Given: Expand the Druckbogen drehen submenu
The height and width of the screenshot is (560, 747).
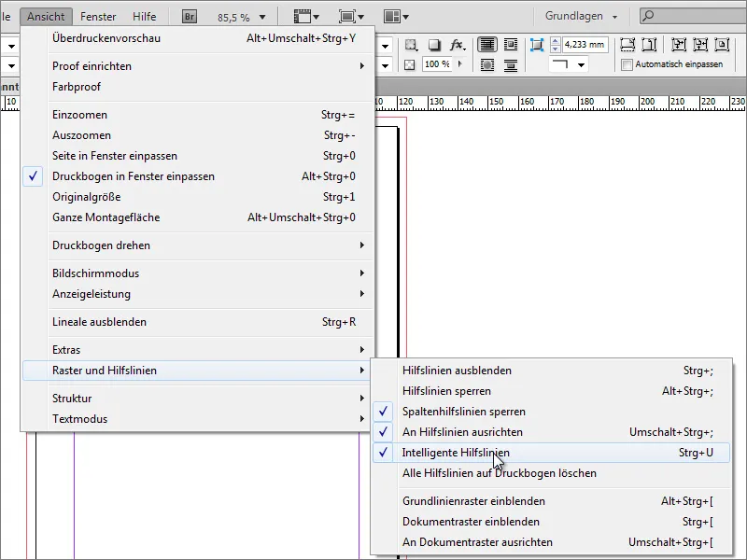Looking at the screenshot, I should pos(197,245).
